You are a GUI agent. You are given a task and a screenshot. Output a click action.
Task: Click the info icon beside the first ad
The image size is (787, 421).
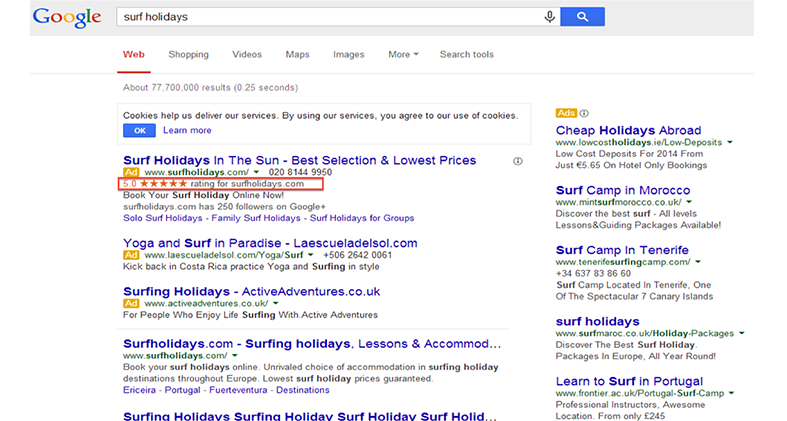pos(517,161)
